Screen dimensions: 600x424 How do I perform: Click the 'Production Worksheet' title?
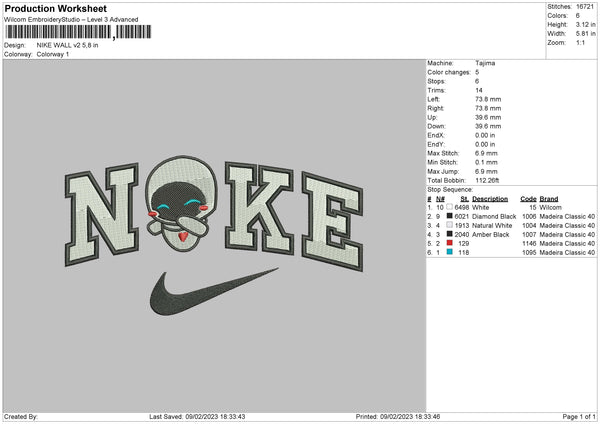(55, 8)
